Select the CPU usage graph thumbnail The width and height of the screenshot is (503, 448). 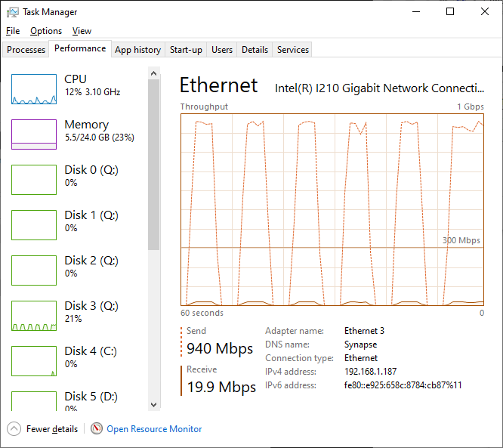click(34, 89)
